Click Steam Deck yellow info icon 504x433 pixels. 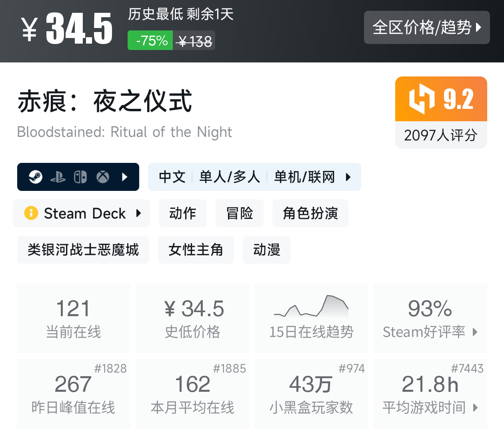(31, 213)
